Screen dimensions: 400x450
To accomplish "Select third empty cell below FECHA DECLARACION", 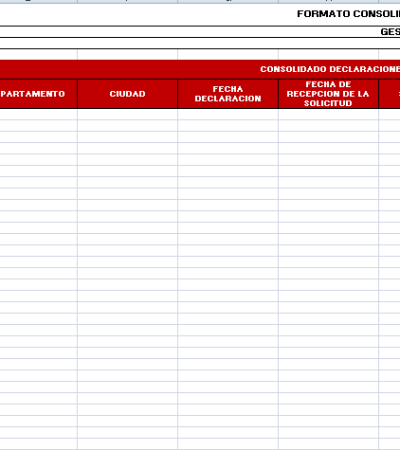I will pos(228,137).
